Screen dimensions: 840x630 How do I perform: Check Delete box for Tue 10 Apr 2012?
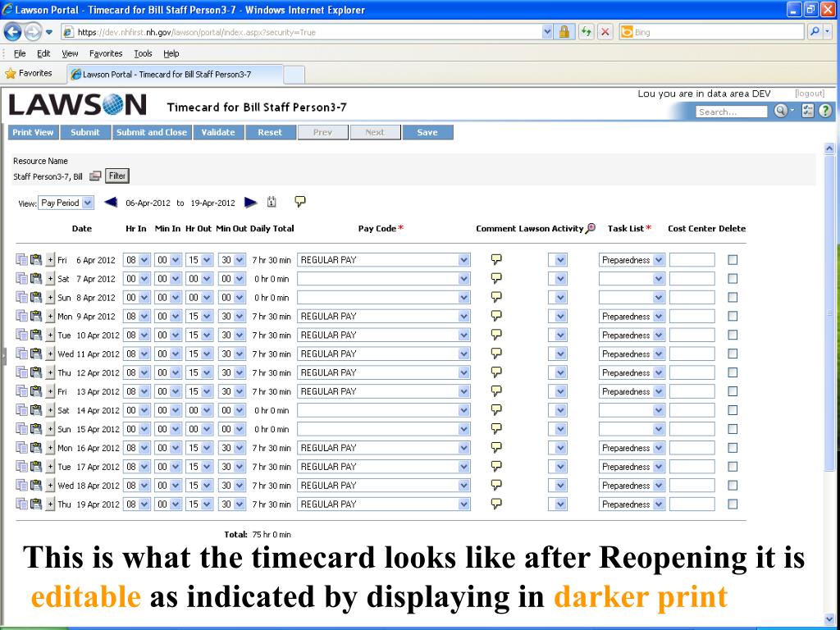pyautogui.click(x=733, y=335)
